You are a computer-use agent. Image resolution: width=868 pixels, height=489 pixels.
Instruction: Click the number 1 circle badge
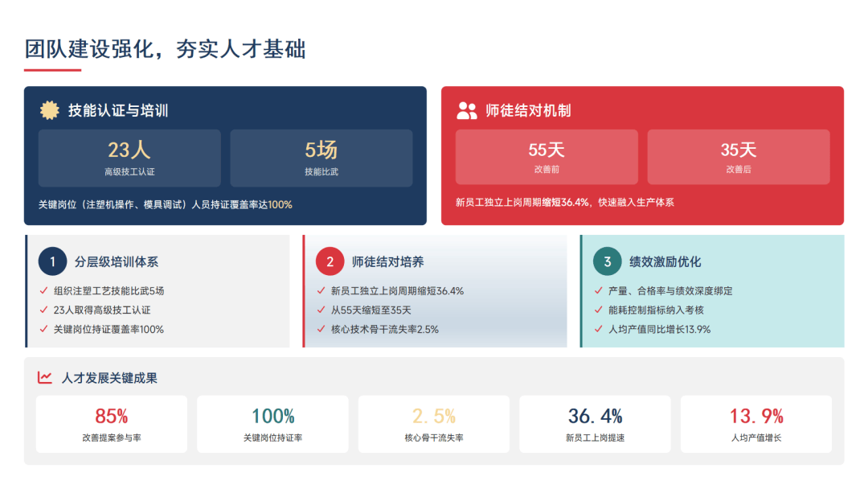[53, 261]
